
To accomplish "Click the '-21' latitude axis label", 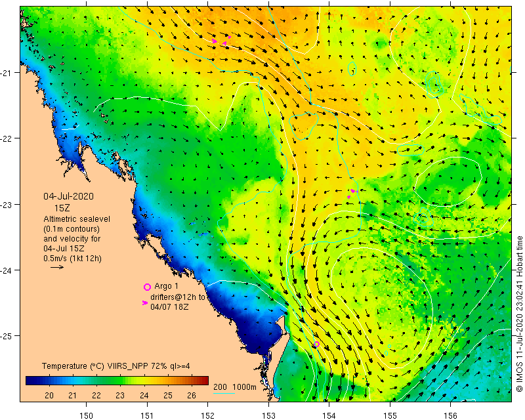I will coord(6,73).
